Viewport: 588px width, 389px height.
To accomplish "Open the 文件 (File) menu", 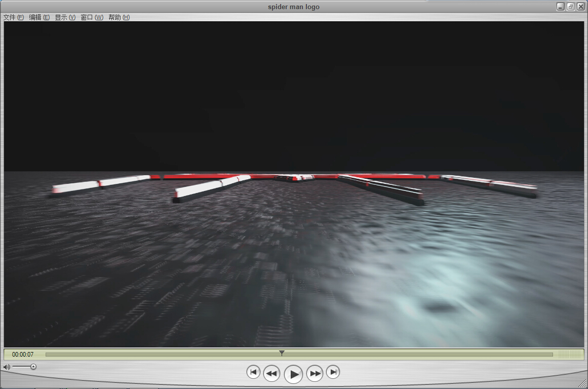I will point(14,17).
